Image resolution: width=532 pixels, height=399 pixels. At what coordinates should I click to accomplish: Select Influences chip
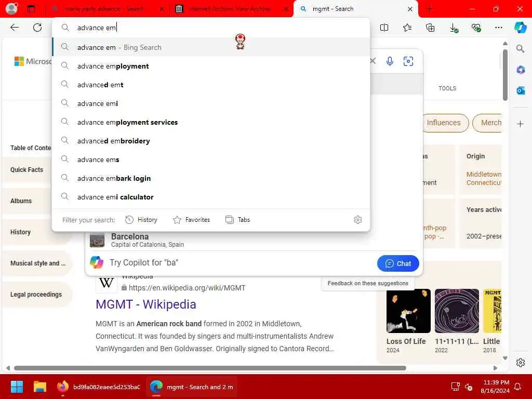[x=444, y=123]
